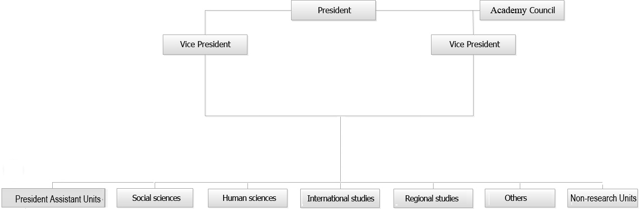
Task: Click the vertical line below the left Vice President
Action: [x=205, y=85]
